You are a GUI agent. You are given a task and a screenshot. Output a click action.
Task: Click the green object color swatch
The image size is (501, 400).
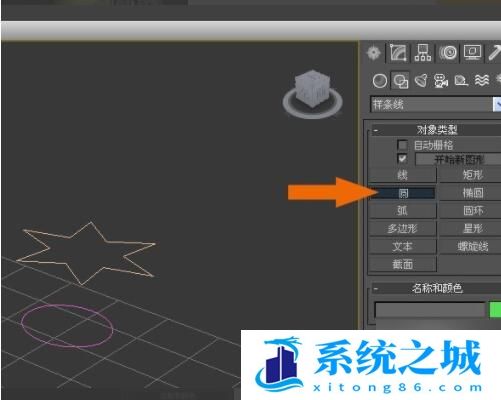tap(495, 310)
